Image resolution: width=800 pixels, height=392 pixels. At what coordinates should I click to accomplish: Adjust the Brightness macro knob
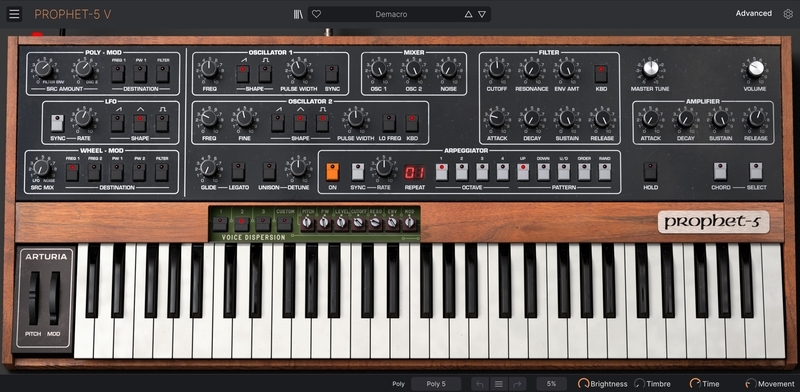pyautogui.click(x=583, y=383)
